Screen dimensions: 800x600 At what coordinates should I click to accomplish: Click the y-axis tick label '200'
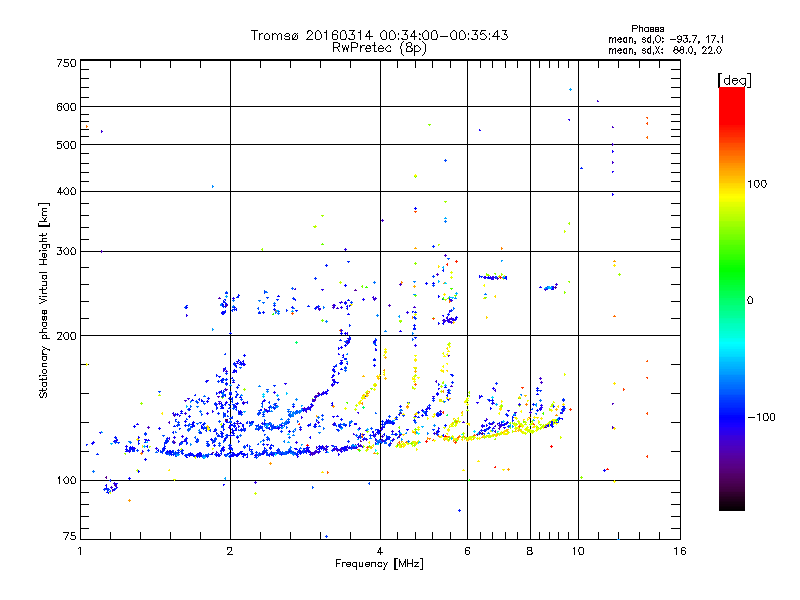[x=66, y=336]
